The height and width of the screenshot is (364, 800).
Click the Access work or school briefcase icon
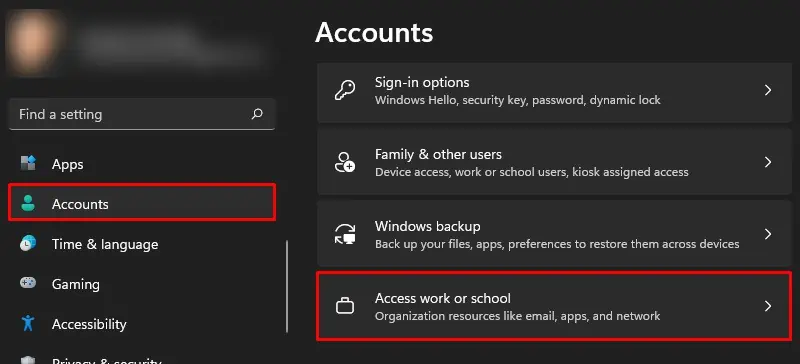pyautogui.click(x=345, y=306)
